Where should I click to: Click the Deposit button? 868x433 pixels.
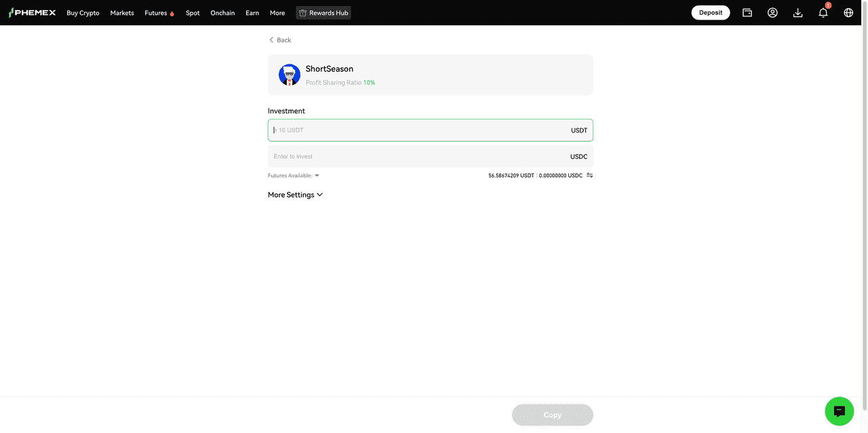click(710, 12)
